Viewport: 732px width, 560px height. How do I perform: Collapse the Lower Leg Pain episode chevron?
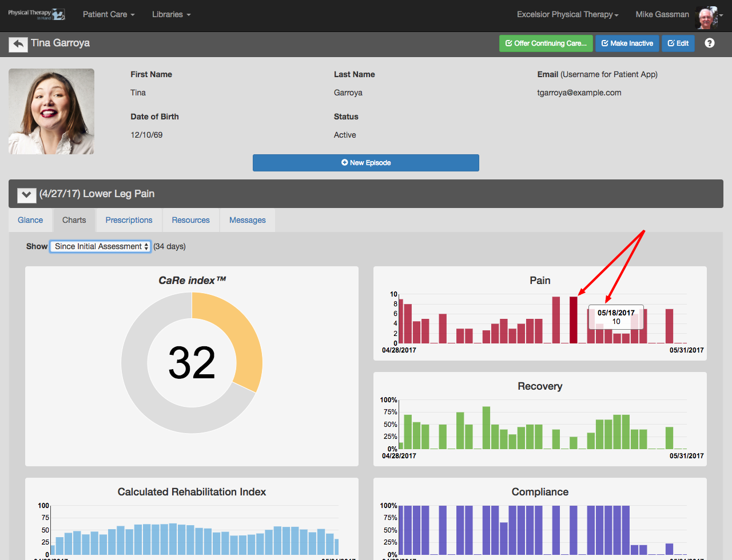click(x=27, y=195)
